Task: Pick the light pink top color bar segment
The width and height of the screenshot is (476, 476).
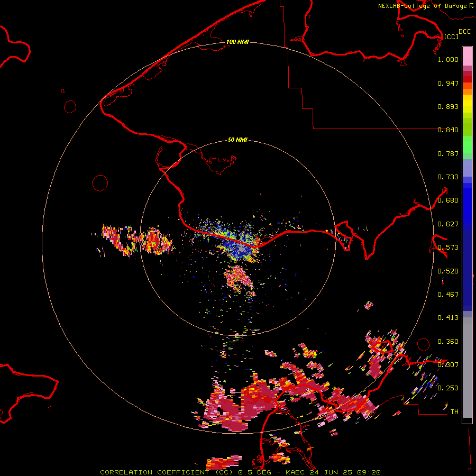Action: [467, 56]
